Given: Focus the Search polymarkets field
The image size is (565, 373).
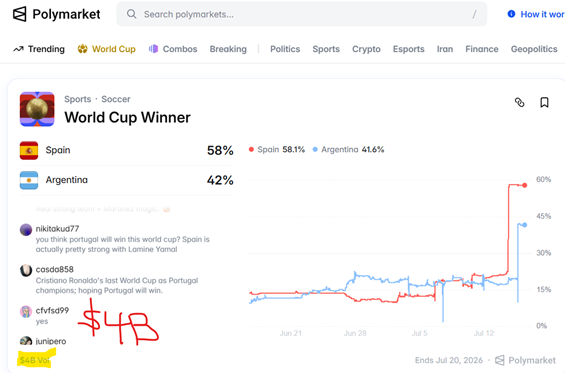Looking at the screenshot, I should [302, 14].
